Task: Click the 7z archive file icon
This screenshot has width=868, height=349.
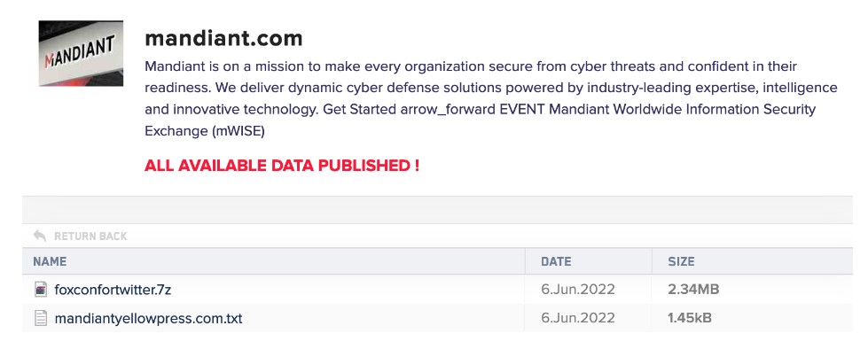Action: [41, 290]
